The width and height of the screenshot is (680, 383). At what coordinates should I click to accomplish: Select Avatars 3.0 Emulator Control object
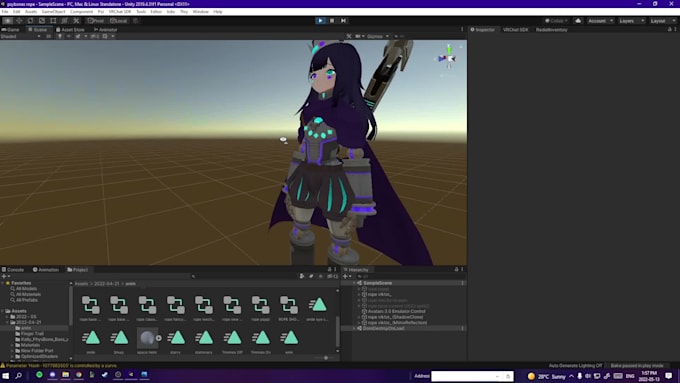pyautogui.click(x=396, y=311)
